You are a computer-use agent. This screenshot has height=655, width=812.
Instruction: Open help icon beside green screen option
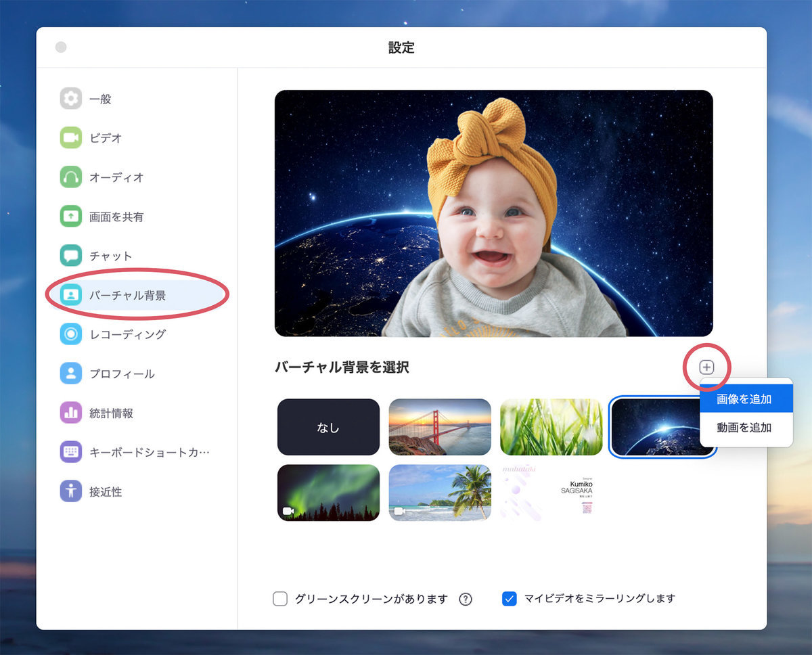466,599
